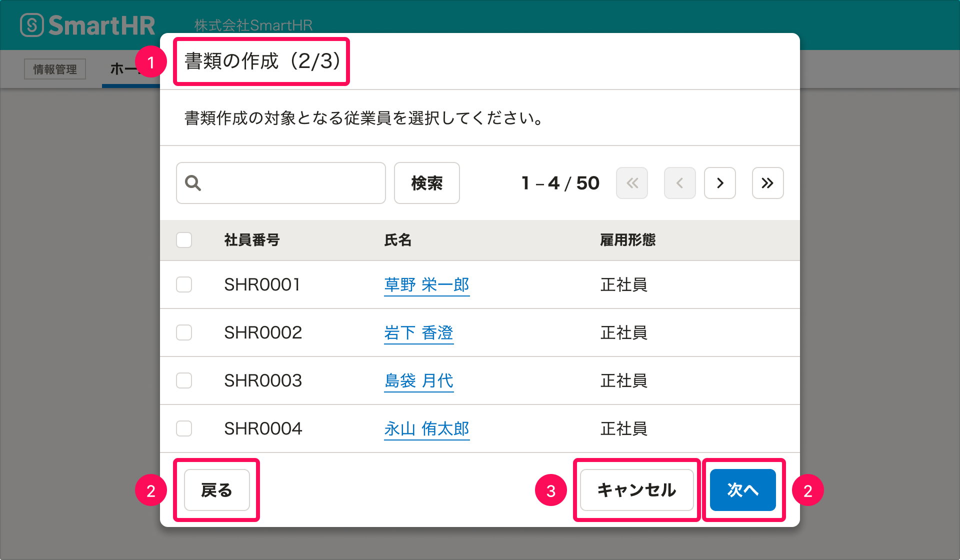This screenshot has height=560, width=960.
Task: Toggle the select-all header checkbox
Action: click(x=184, y=240)
